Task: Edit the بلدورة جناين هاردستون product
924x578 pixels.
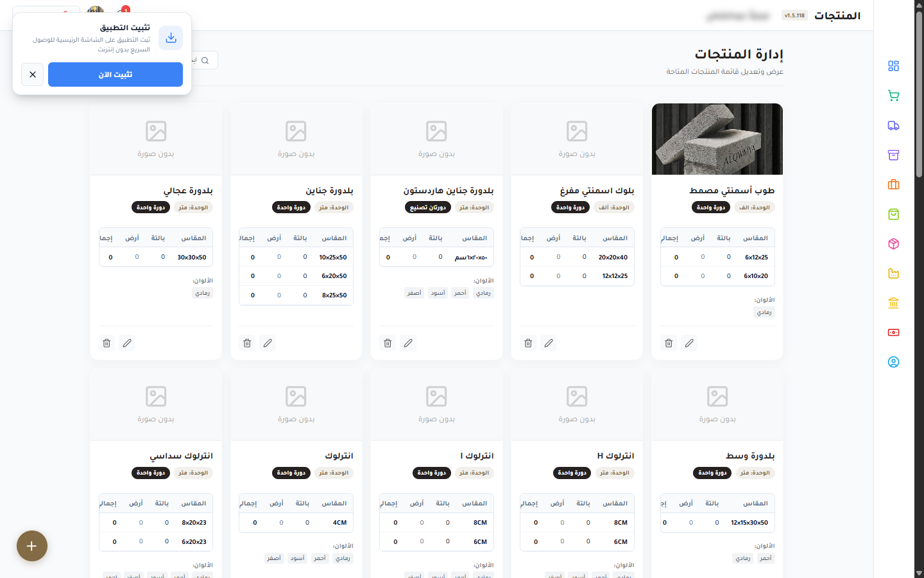Action: click(x=408, y=343)
